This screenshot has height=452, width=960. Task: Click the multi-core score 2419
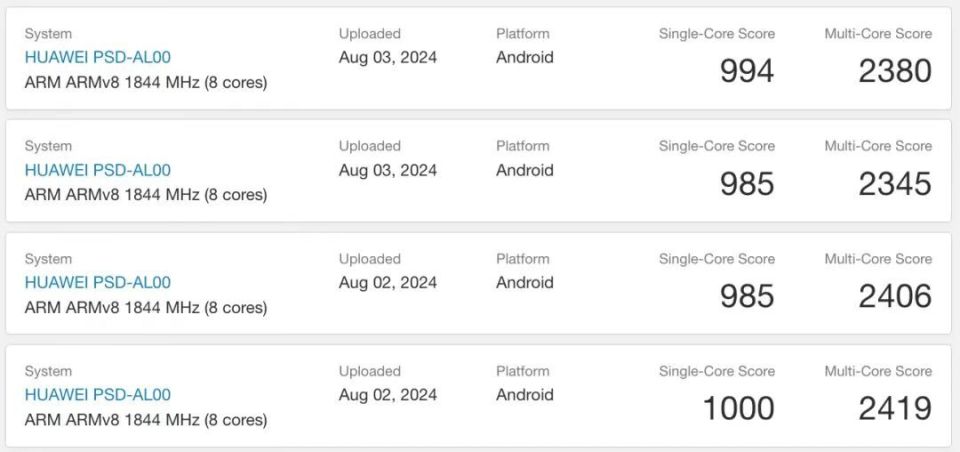895,408
